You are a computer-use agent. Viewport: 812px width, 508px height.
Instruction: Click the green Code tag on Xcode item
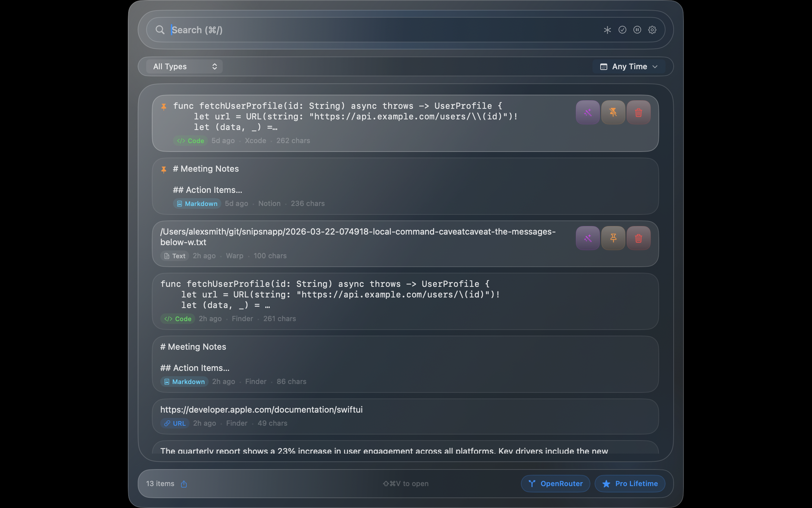point(191,141)
